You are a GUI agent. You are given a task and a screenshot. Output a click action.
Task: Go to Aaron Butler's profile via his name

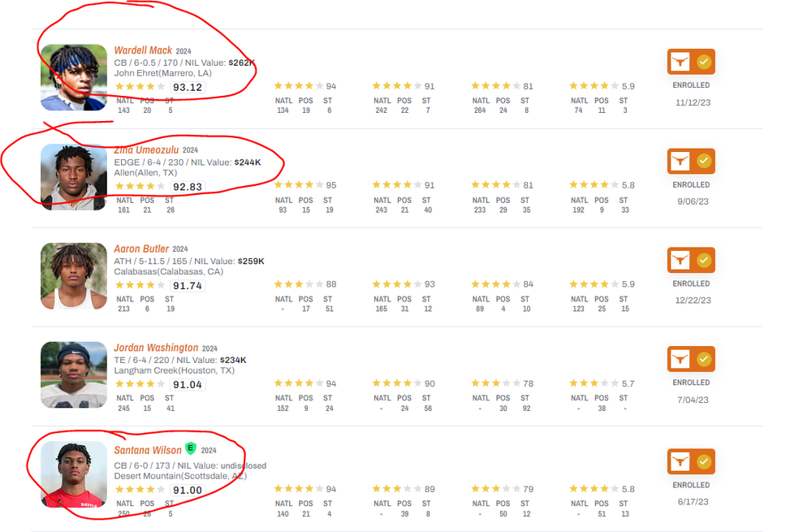point(141,249)
